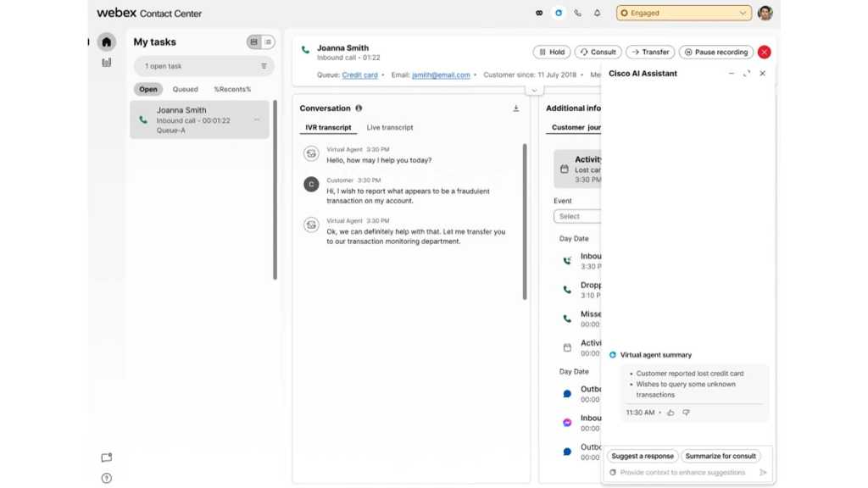The width and height of the screenshot is (868, 488).
Task: Open the analytics chart icon in the sidebar
Action: pyautogui.click(x=106, y=63)
